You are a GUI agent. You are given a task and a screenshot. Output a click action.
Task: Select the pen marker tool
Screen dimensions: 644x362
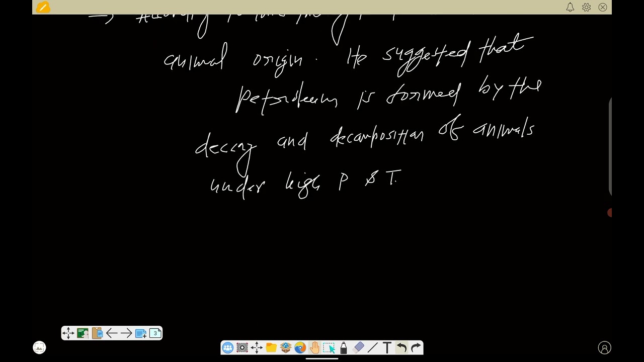[344, 347]
